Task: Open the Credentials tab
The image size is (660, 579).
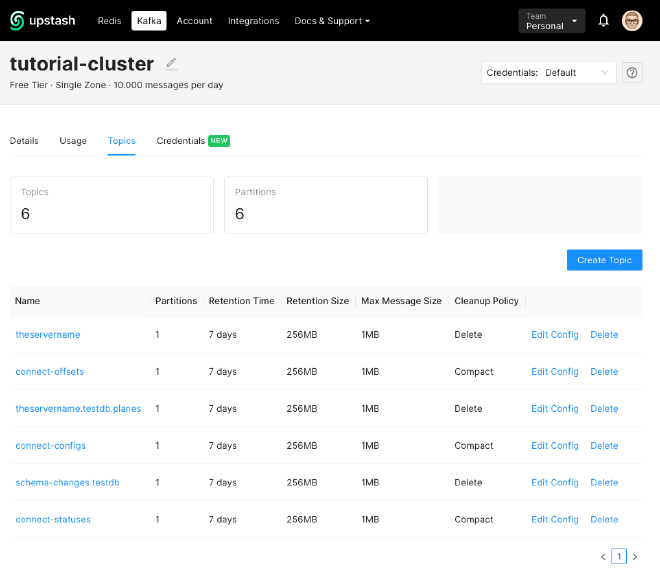Action: pyautogui.click(x=181, y=141)
